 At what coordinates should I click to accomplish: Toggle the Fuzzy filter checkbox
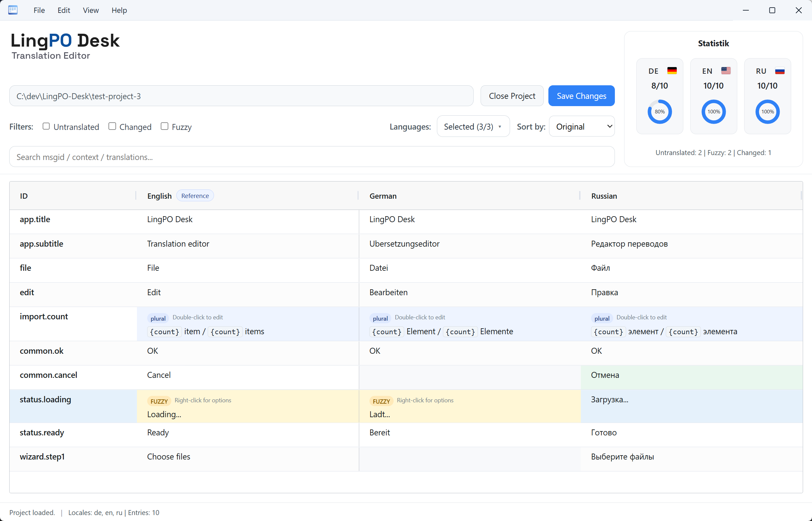(x=165, y=126)
